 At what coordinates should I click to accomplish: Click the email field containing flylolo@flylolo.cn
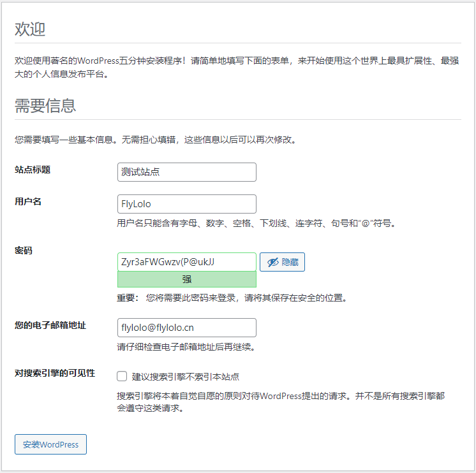pos(187,328)
